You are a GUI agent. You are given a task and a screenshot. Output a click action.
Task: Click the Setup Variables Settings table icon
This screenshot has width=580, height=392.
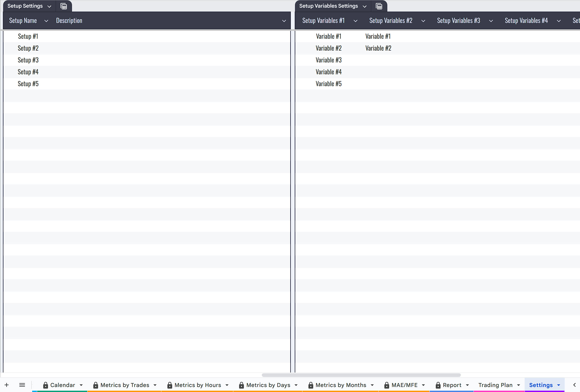(x=379, y=6)
